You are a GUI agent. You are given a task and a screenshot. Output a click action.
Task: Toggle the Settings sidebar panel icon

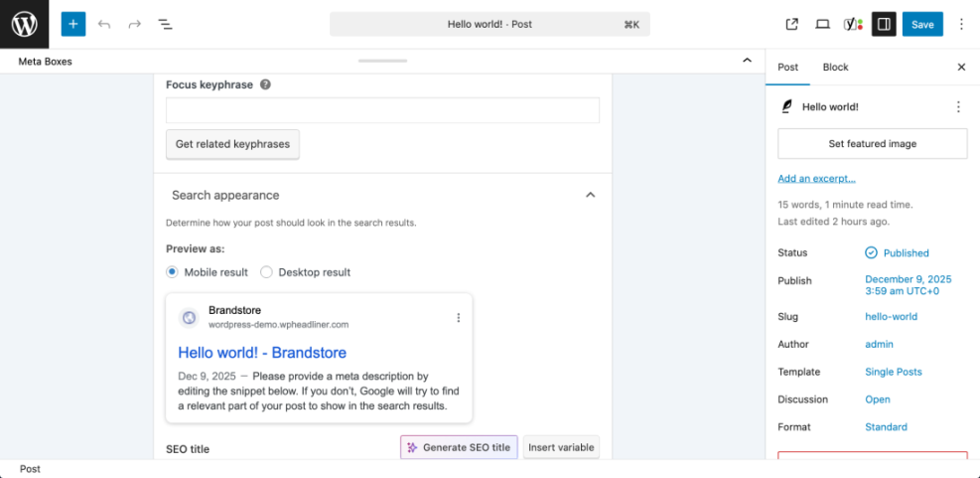[x=884, y=25]
